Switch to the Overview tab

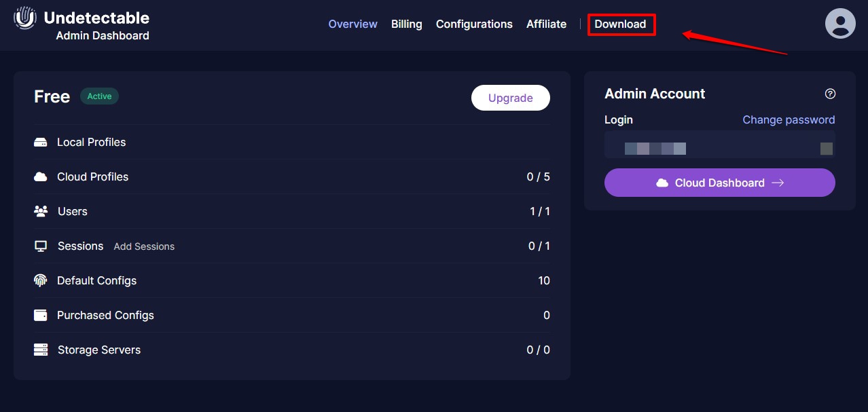[352, 24]
